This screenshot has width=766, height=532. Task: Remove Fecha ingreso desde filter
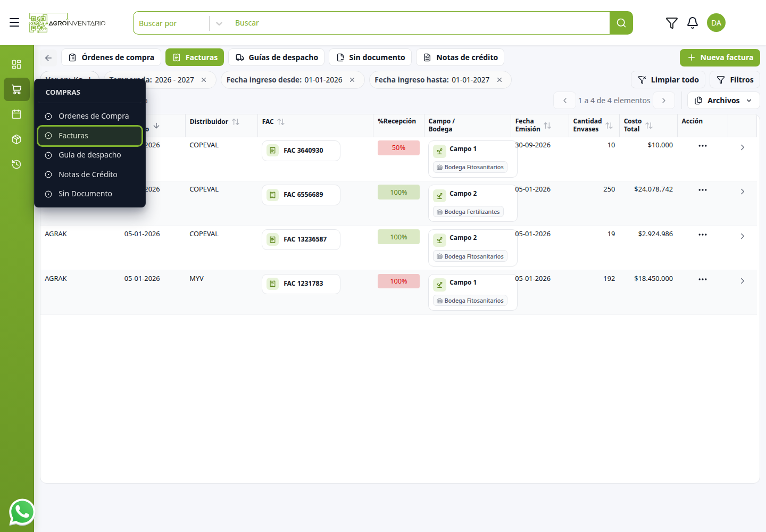352,80
